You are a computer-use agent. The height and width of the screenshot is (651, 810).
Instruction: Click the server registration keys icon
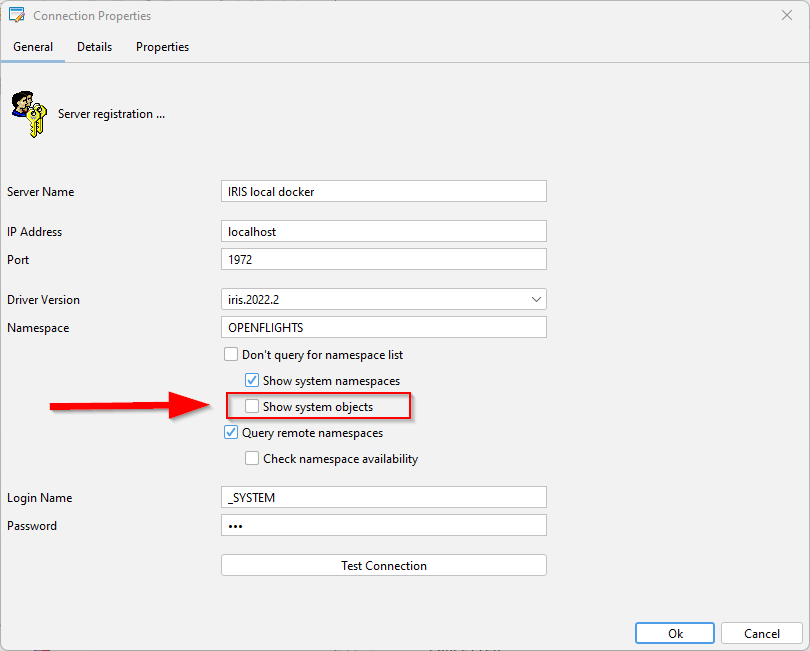click(27, 114)
